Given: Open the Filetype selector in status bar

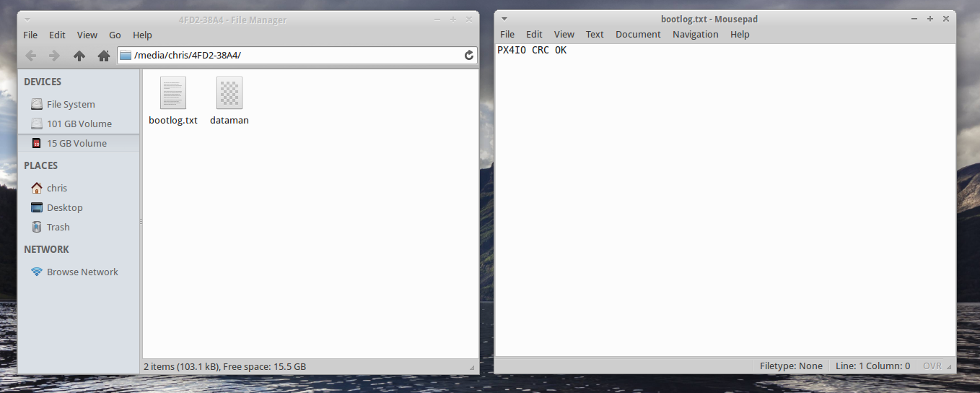Looking at the screenshot, I should 791,366.
